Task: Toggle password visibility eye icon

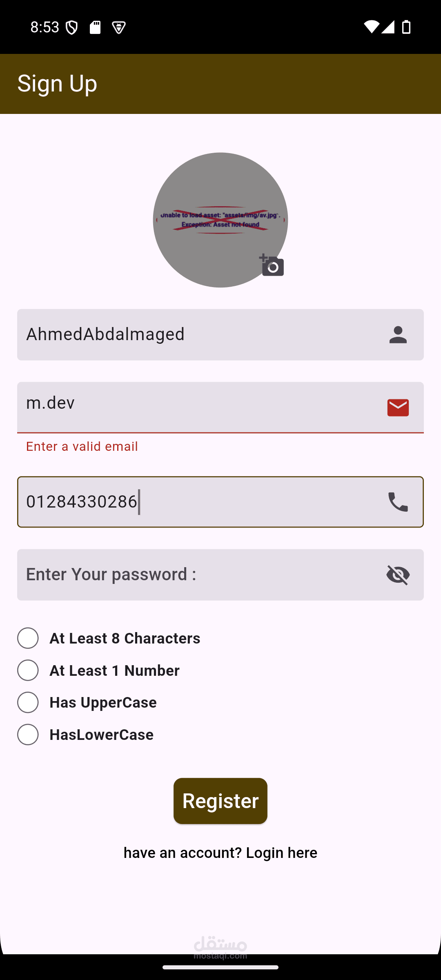Action: [398, 575]
